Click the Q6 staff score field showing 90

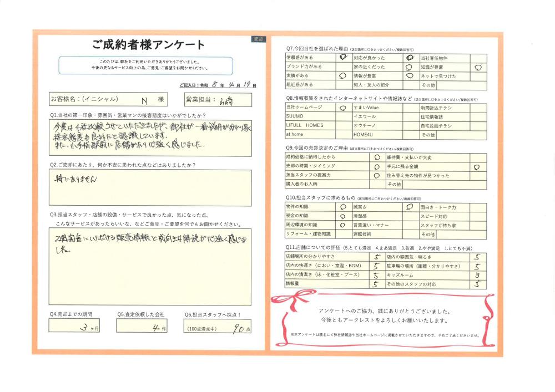[x=218, y=327]
